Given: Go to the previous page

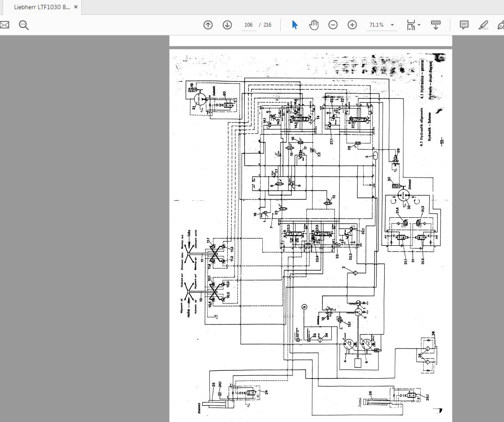Looking at the screenshot, I should (208, 25).
